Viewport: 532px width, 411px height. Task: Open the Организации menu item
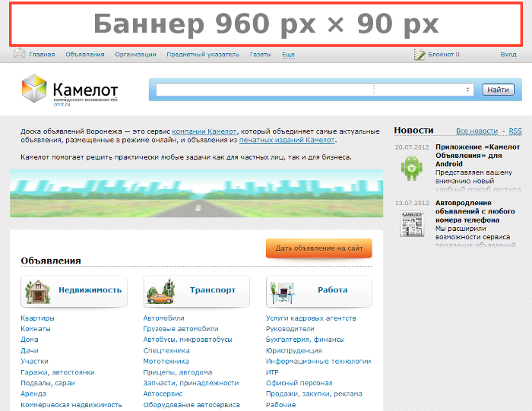click(x=135, y=55)
